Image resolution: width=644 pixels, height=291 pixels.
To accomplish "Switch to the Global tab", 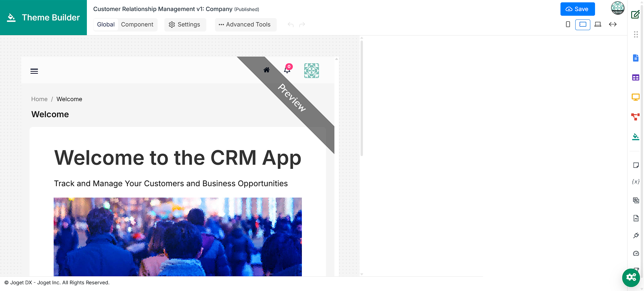I will click(x=106, y=24).
